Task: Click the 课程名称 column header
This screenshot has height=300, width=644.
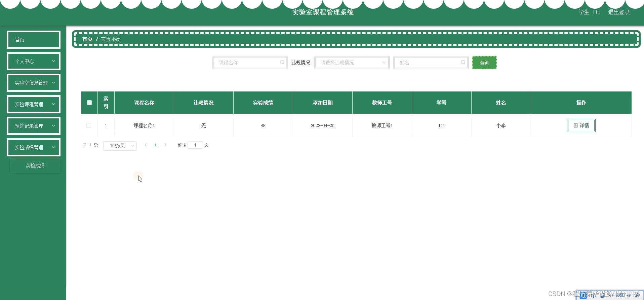Action: (x=144, y=103)
